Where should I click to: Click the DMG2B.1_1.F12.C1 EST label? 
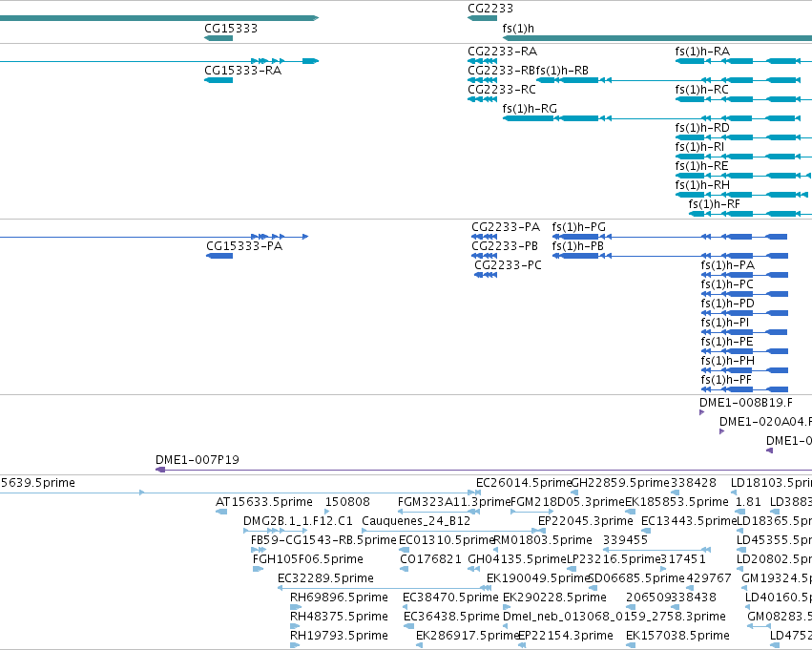(x=298, y=521)
